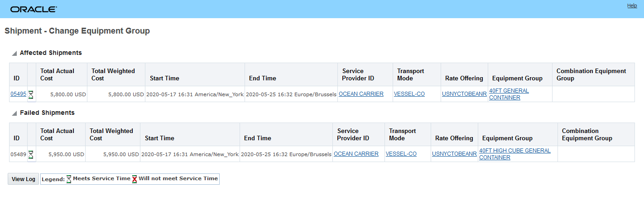Open the Help link

point(632,5)
